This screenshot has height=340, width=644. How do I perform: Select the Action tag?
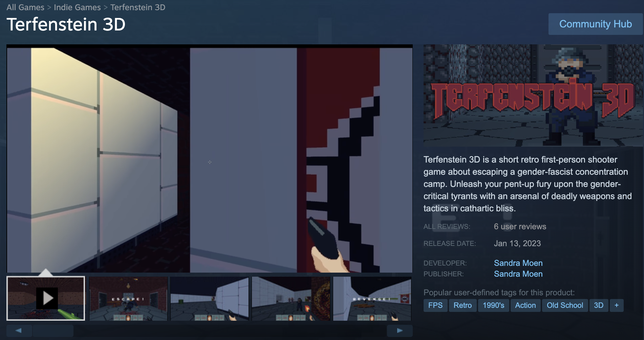(x=525, y=305)
